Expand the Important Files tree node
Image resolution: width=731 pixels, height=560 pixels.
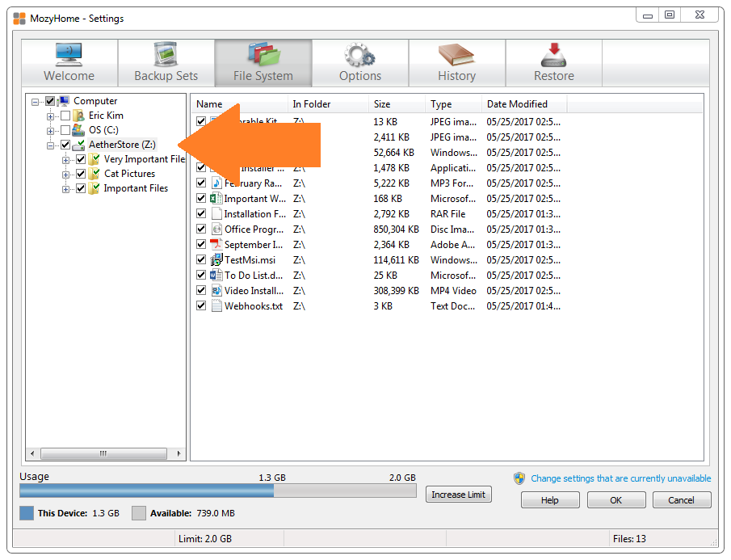[65, 189]
